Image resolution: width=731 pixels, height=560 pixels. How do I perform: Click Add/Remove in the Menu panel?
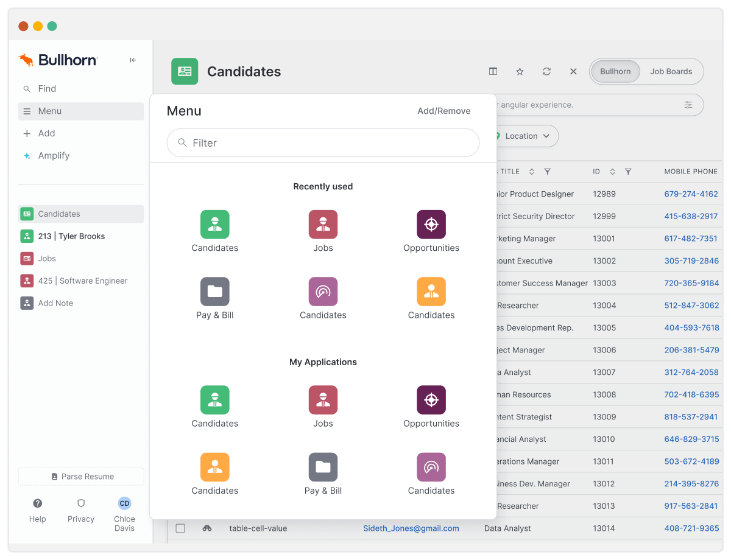coord(444,111)
